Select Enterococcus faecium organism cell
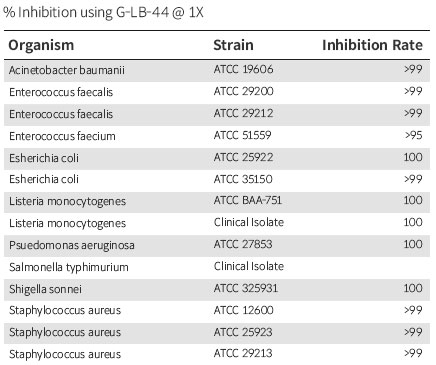This screenshot has width=436, height=365. tap(62, 136)
